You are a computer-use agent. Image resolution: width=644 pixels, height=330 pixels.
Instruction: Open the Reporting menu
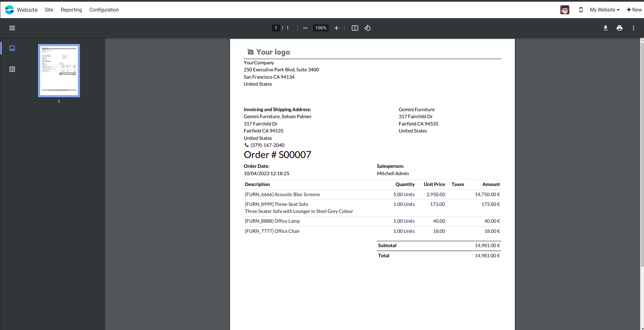[71, 10]
